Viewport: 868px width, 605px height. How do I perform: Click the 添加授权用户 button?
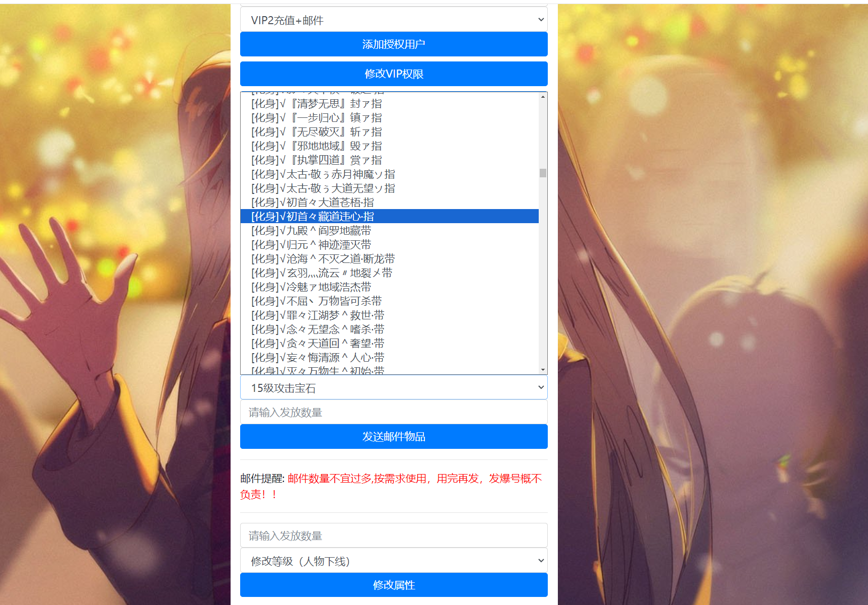(x=393, y=44)
